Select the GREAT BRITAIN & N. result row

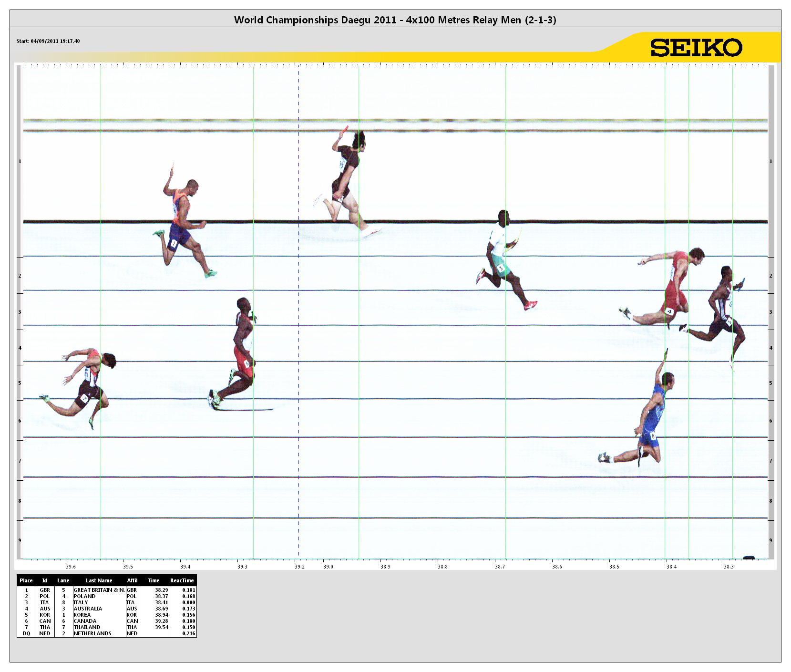99,590
